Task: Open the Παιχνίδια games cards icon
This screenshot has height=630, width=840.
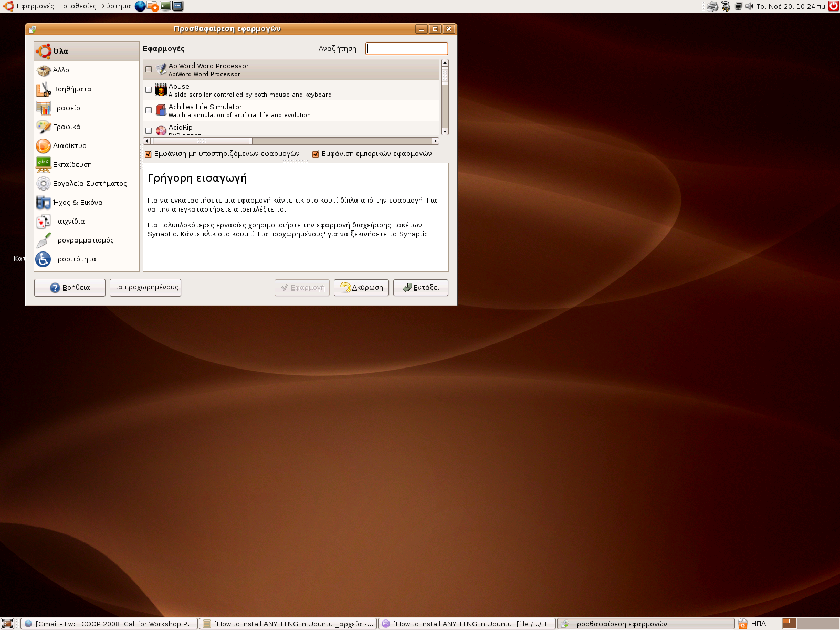Action: point(44,222)
